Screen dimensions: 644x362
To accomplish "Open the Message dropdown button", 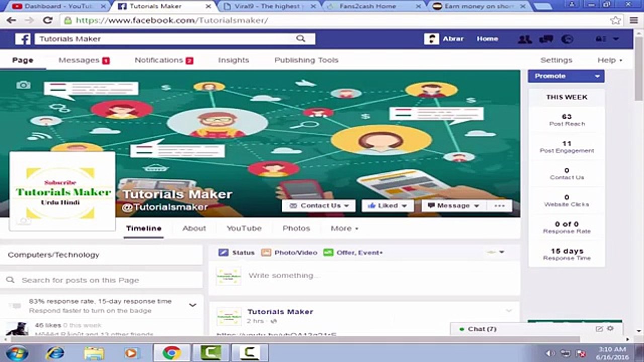I will 453,206.
